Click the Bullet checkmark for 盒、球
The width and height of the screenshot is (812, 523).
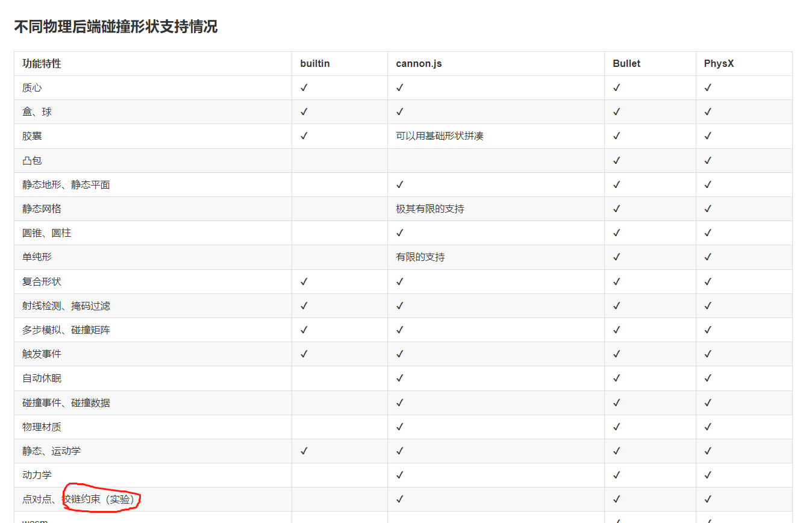click(x=617, y=112)
